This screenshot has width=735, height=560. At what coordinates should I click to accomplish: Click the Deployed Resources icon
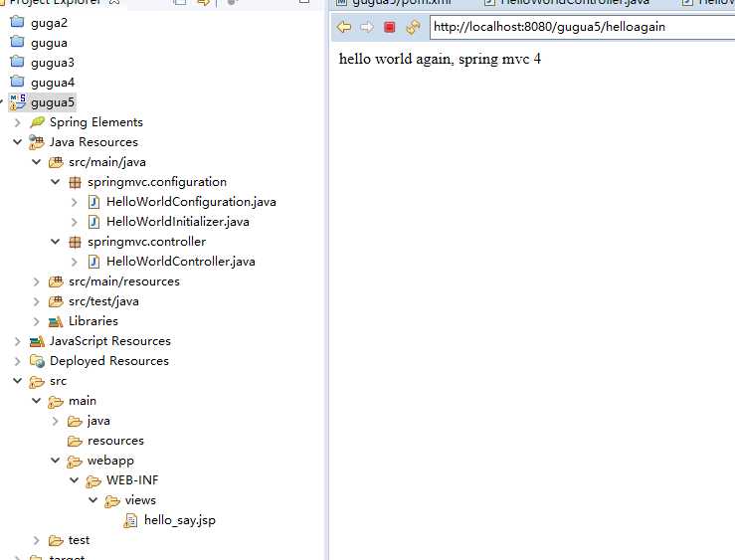[x=37, y=361]
